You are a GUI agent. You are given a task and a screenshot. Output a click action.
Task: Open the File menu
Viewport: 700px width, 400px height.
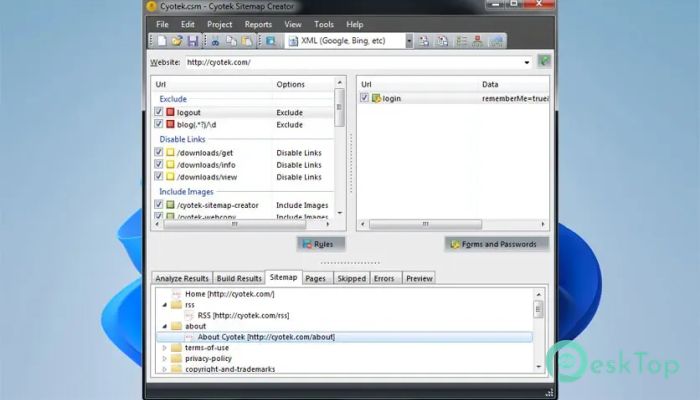[162, 25]
